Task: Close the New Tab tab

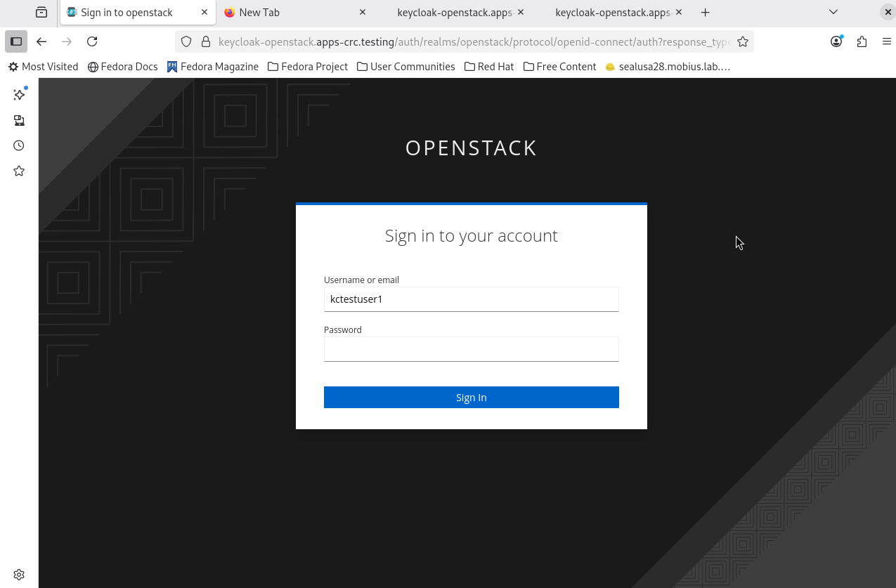Action: (x=363, y=12)
